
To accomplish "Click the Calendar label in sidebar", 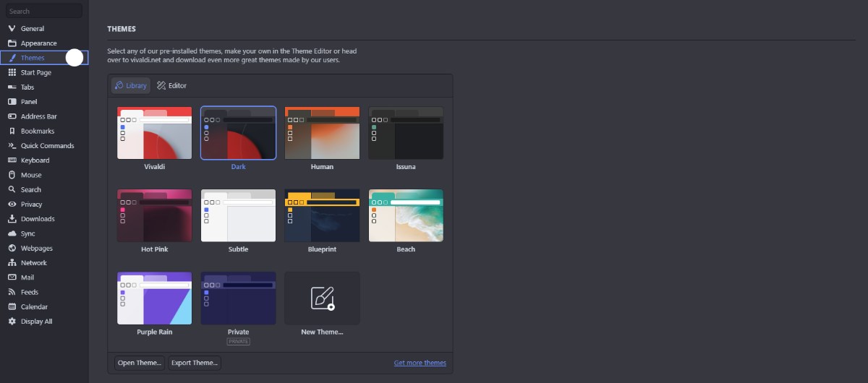I will [34, 306].
